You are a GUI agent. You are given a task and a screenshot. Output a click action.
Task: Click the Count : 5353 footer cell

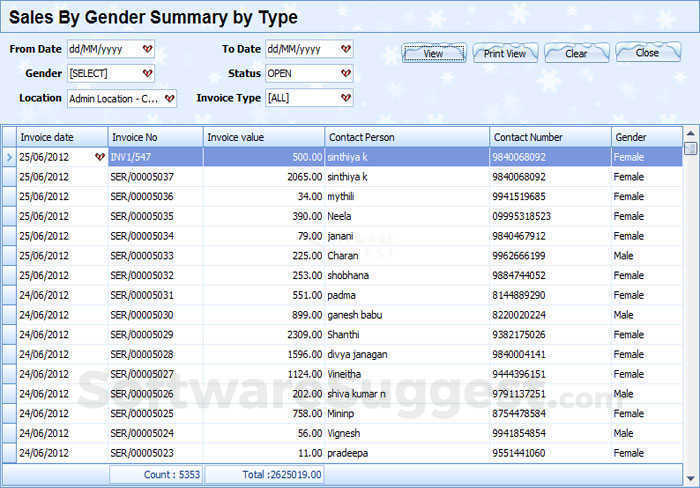click(156, 474)
